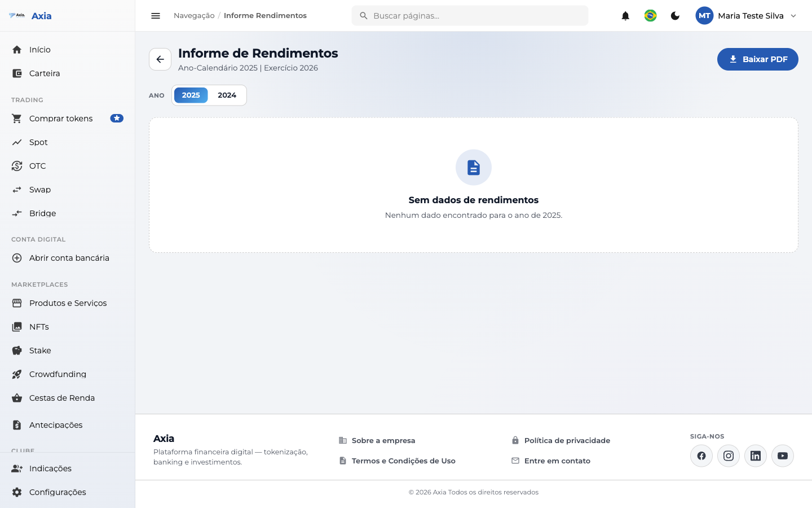Viewport: 812px width, 508px height.
Task: Click the SIGA-NOS label
Action: pyautogui.click(x=707, y=436)
